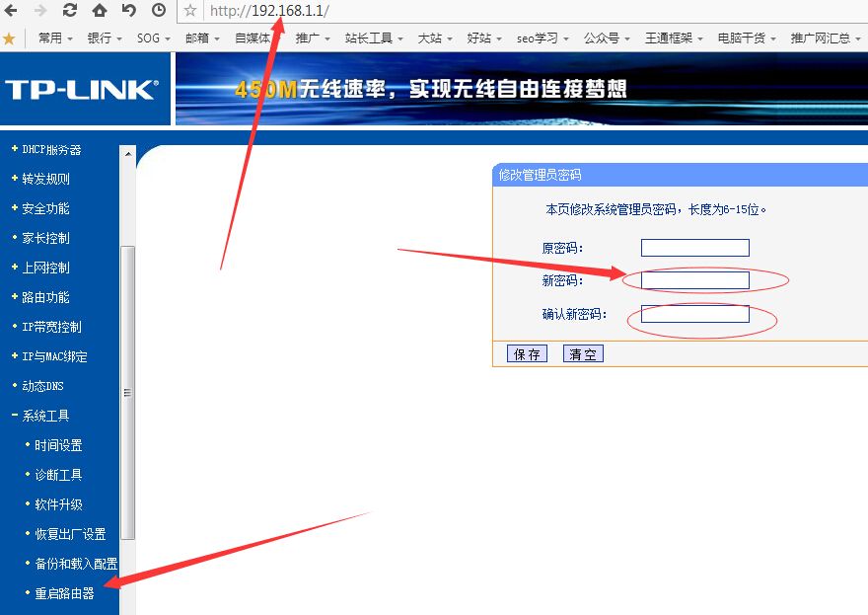Open the 常用 bookmark folder
Viewport: 868px width, 615px height.
pos(55,38)
